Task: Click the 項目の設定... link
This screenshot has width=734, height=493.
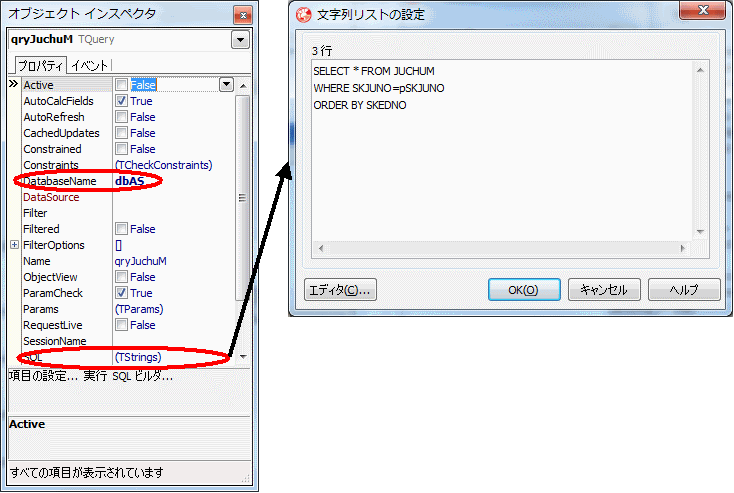Action: [43, 376]
